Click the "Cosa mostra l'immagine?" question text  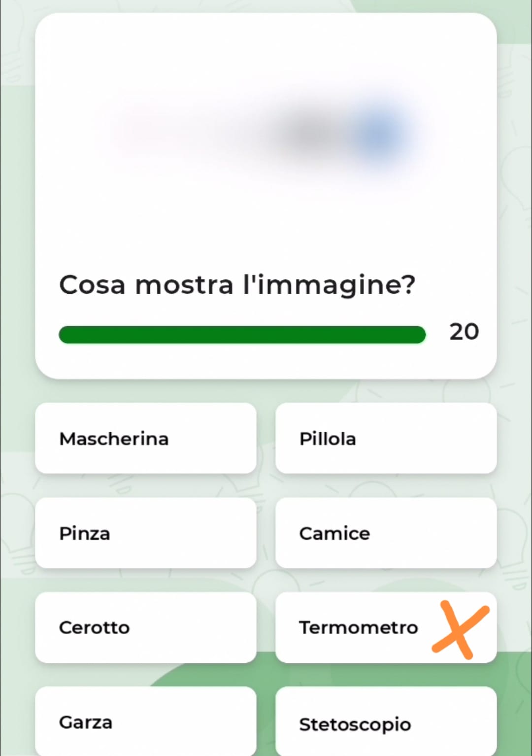237,285
